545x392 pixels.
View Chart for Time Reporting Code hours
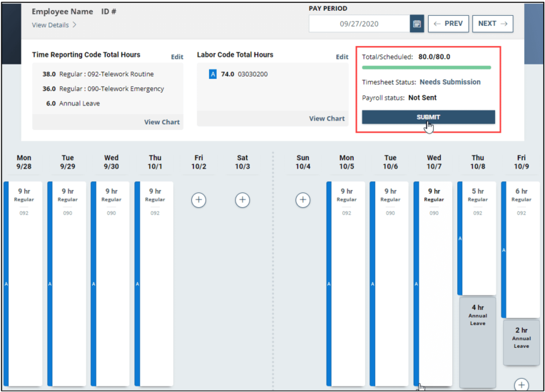click(162, 122)
